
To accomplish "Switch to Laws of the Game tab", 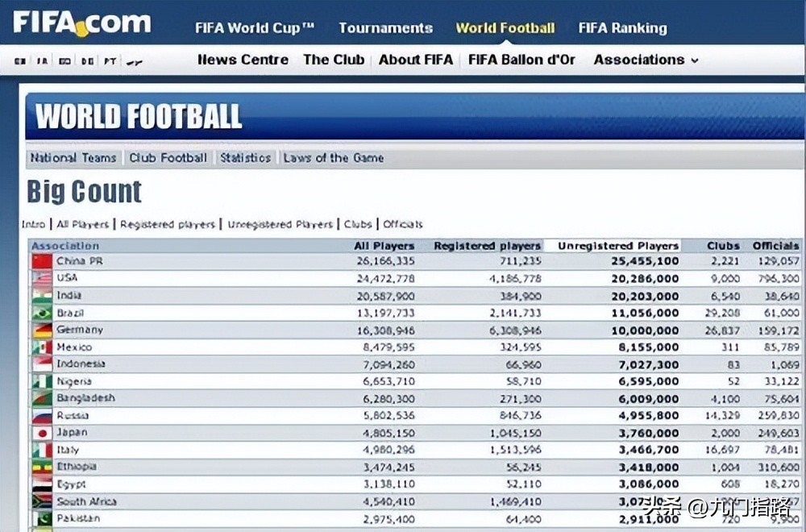I will tap(334, 158).
